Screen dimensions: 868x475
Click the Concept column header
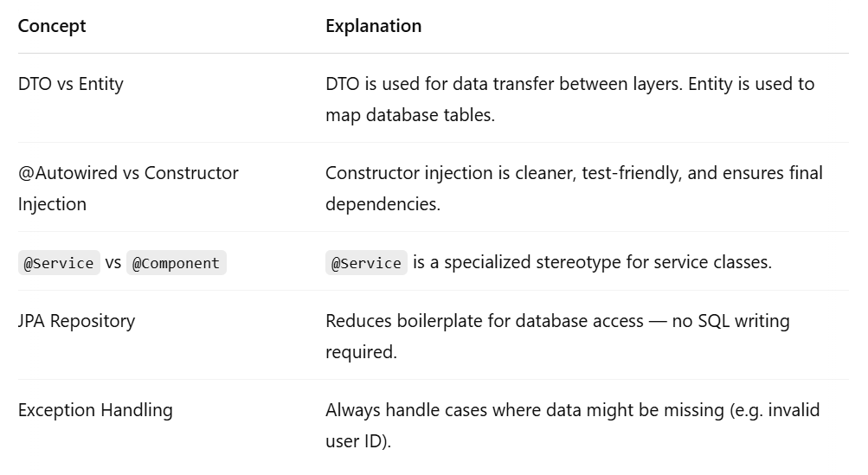(x=51, y=26)
